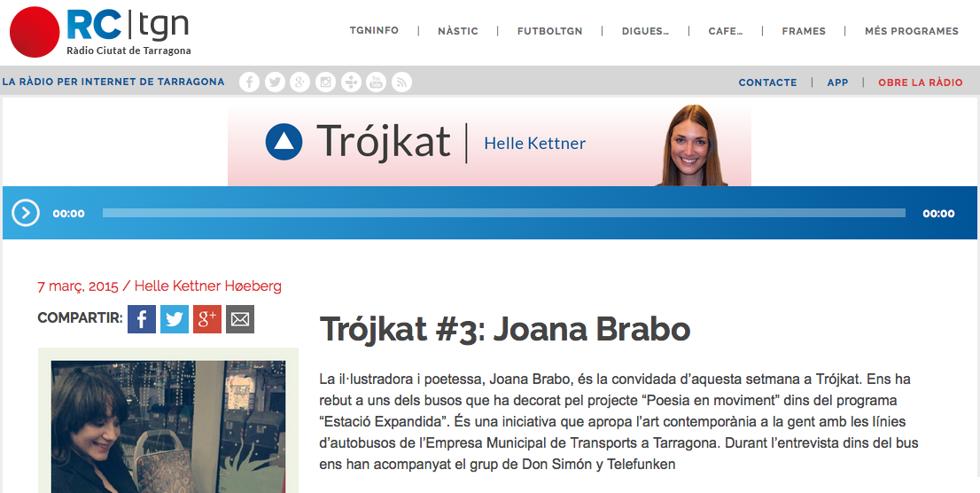Image resolution: width=980 pixels, height=493 pixels.
Task: Open the YouTube channel icon
Action: coord(377,82)
